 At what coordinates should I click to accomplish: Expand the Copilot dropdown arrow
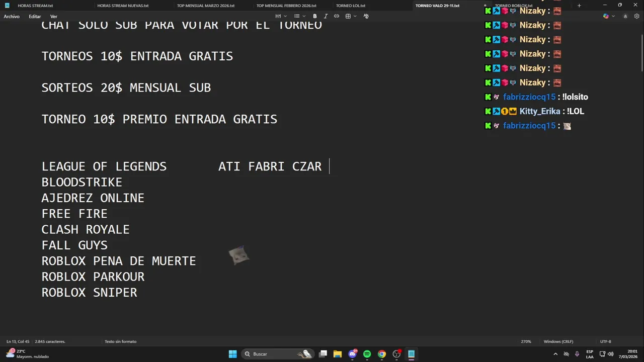[613, 16]
